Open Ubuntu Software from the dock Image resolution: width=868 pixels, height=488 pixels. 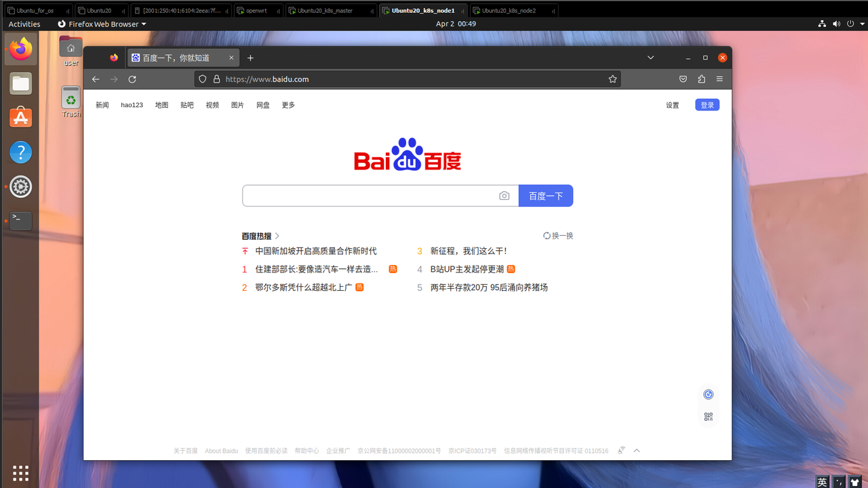point(20,118)
